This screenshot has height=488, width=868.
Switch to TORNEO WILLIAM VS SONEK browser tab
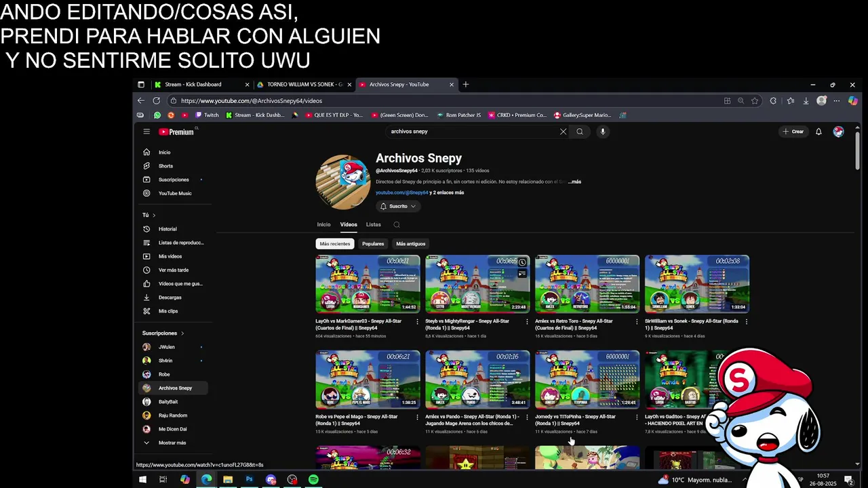coord(303,85)
